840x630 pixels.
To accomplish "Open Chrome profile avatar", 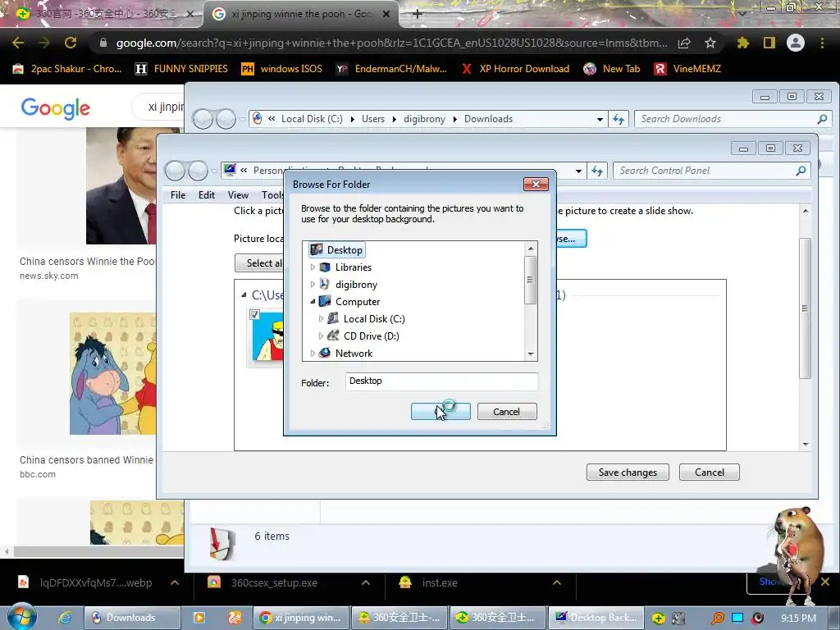I will click(796, 43).
